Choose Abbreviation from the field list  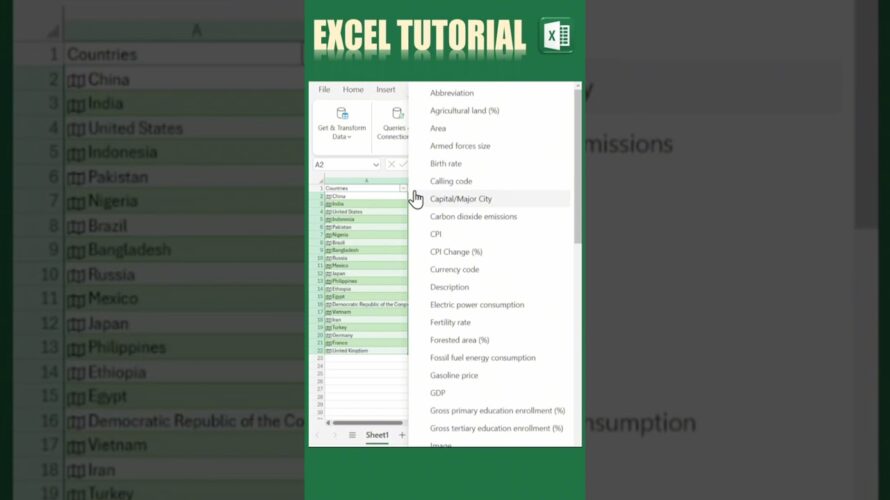(452, 93)
